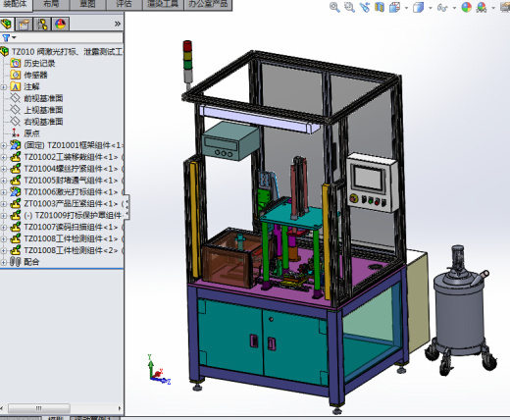Switch to the 布局 ribbon tab
510x420 pixels.
tap(51, 4)
